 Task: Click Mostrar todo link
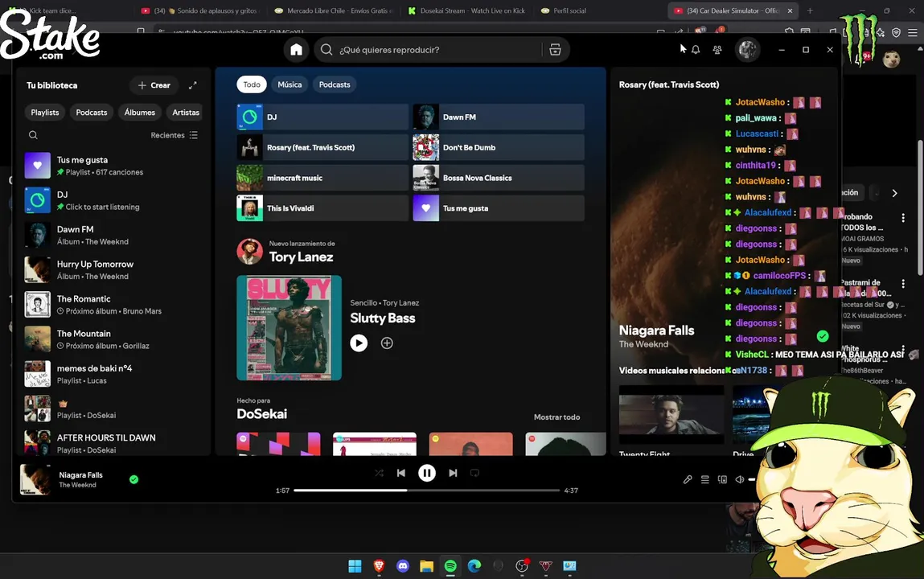click(556, 417)
